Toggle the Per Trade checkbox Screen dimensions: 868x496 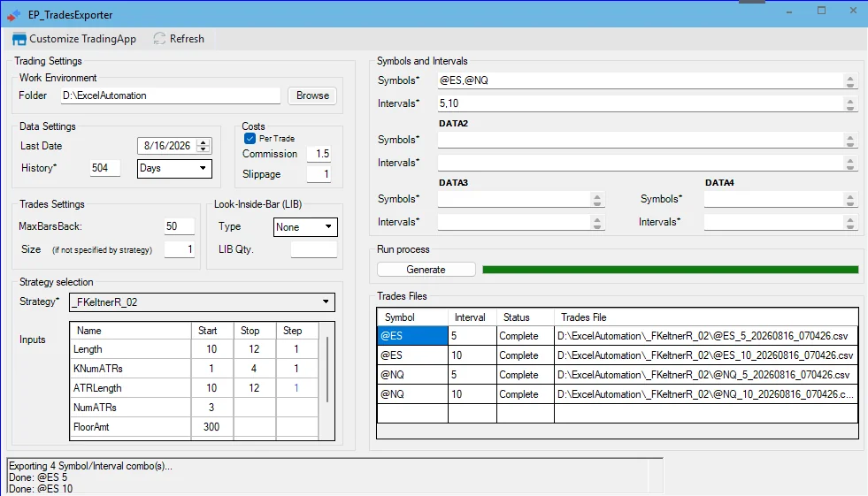tap(250, 138)
